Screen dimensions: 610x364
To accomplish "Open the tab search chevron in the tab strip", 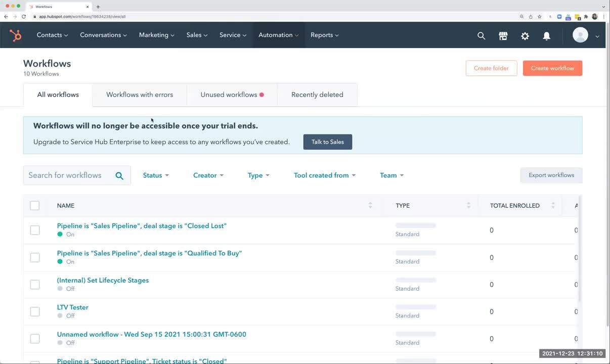I will coord(603,7).
